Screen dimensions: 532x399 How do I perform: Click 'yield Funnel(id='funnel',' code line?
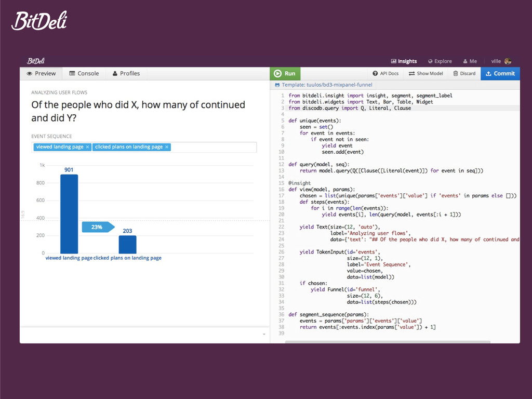[345, 289]
